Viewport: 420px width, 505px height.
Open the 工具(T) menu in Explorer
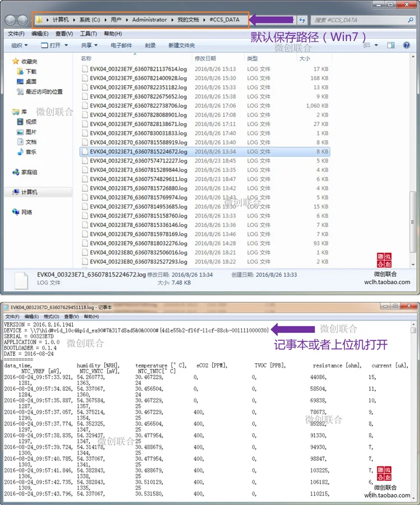click(x=88, y=34)
